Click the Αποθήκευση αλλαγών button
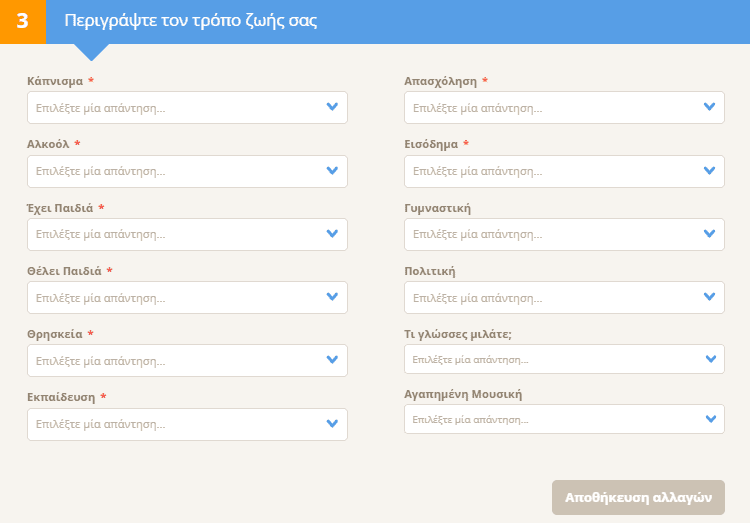This screenshot has width=750, height=523. tap(638, 497)
